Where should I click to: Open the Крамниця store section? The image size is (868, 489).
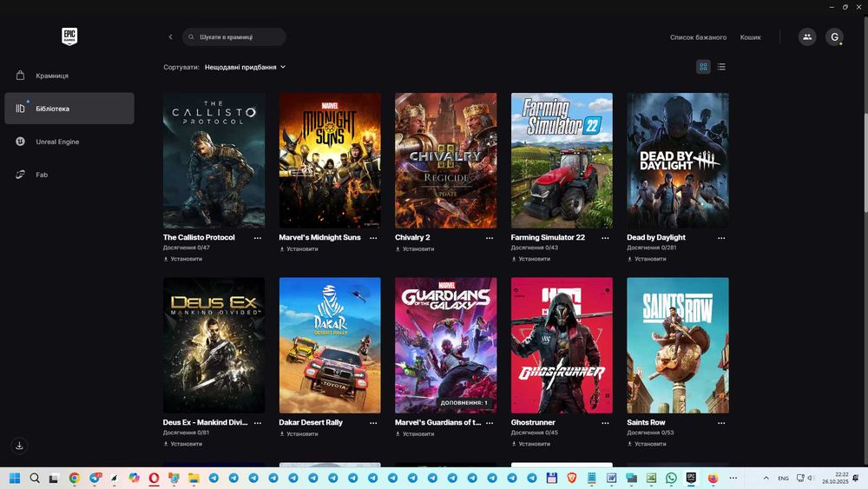(x=69, y=76)
